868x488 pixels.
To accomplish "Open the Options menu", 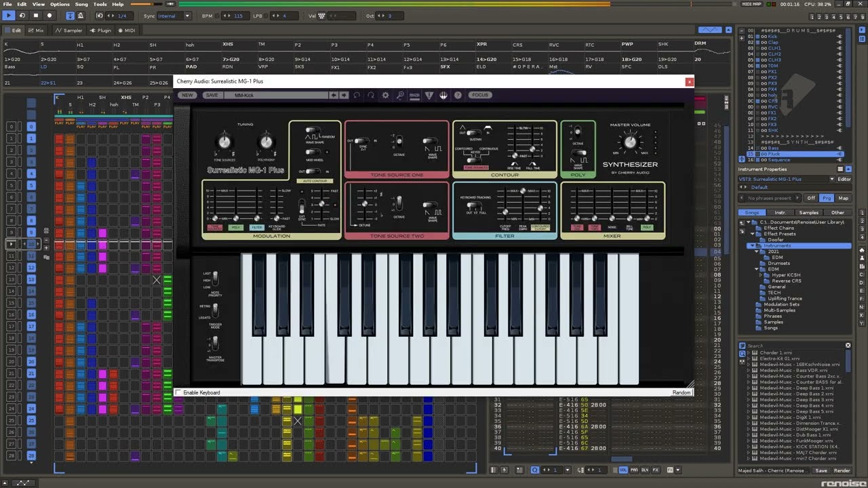I will point(60,4).
